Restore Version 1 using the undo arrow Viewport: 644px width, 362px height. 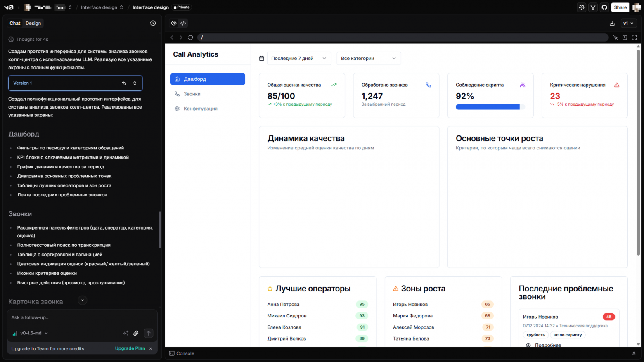pos(124,83)
